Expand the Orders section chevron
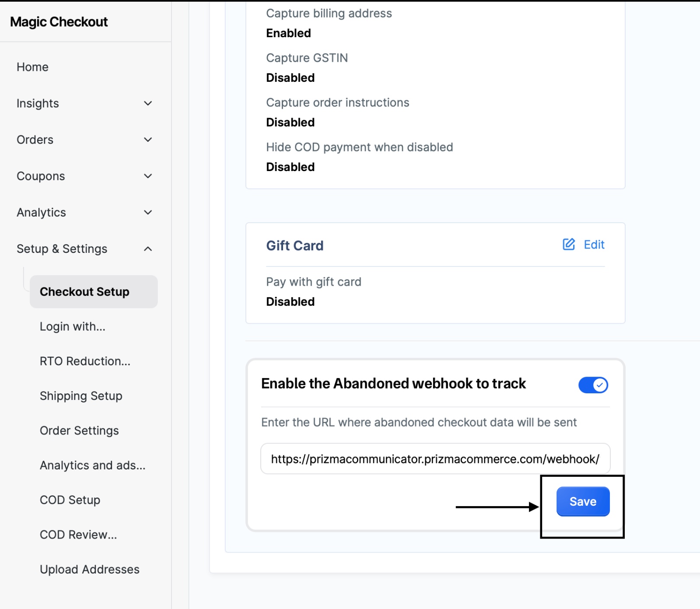Image resolution: width=700 pixels, height=609 pixels. click(x=148, y=140)
